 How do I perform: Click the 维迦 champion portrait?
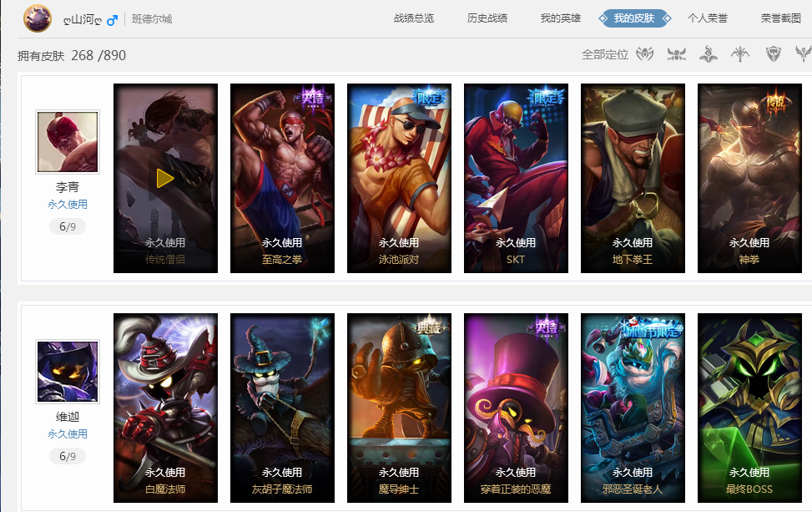pos(68,372)
